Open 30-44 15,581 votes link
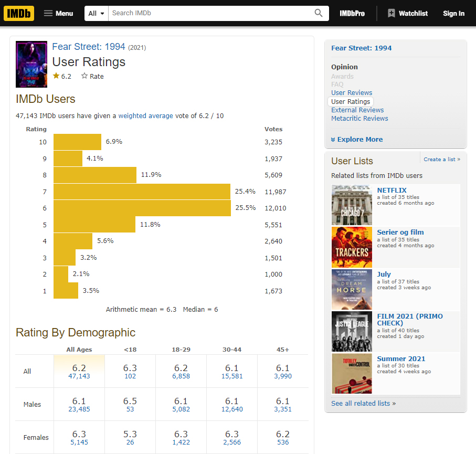Image resolution: width=476 pixels, height=454 pixels. click(232, 376)
